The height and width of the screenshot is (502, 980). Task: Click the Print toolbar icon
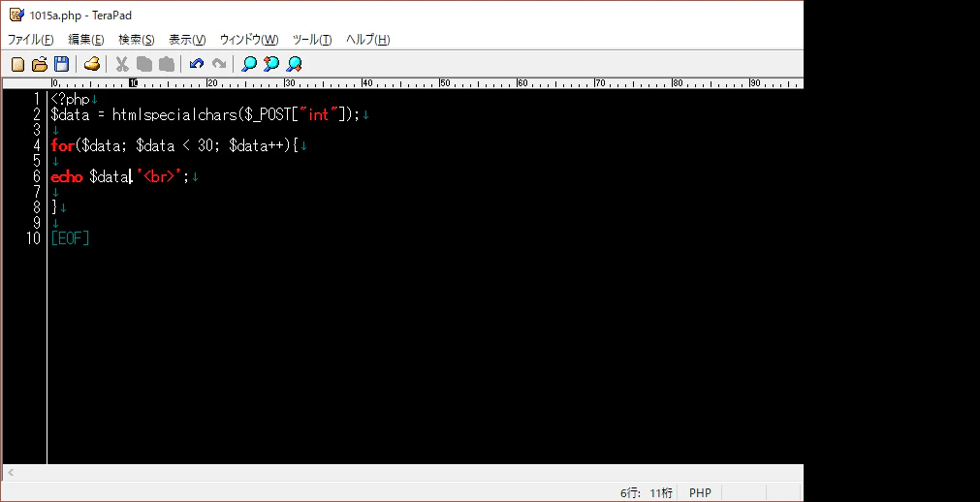tap(92, 64)
